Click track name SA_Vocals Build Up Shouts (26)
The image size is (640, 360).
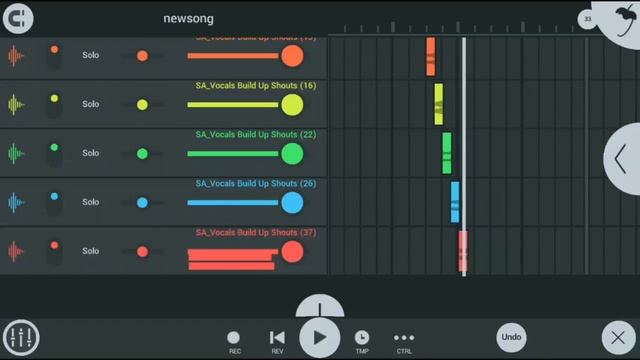tap(256, 183)
